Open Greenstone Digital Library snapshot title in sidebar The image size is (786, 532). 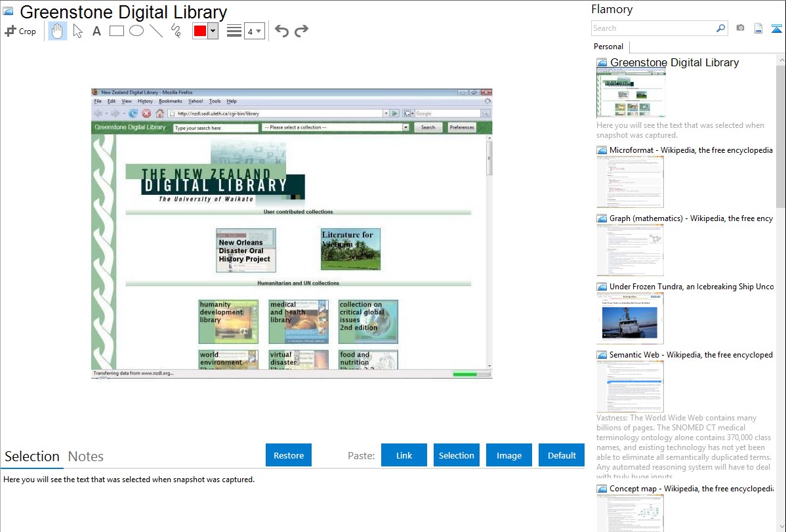click(674, 63)
